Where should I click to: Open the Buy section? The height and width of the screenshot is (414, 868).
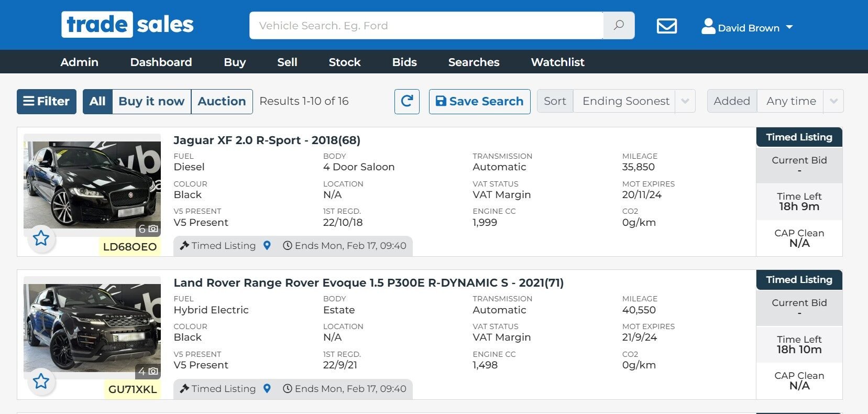235,62
